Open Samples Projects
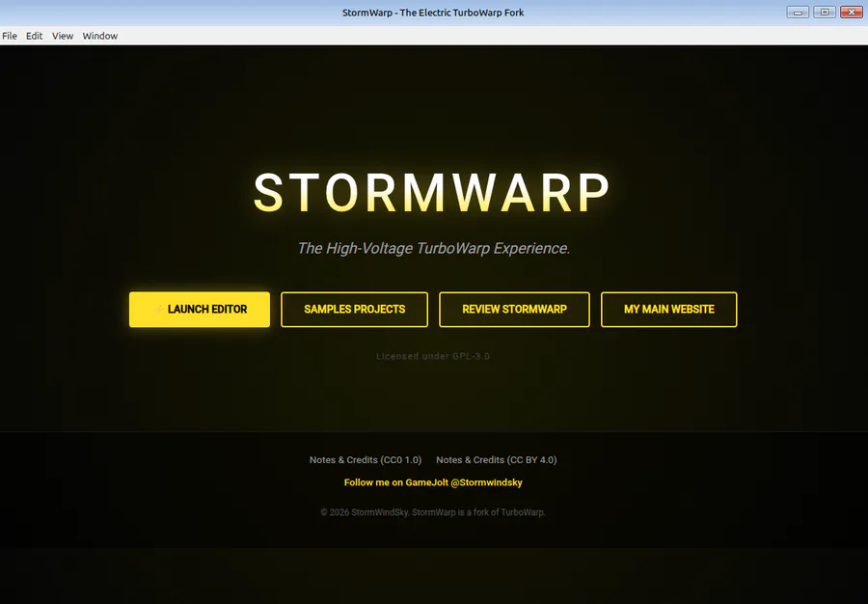The height and width of the screenshot is (604, 868). pyautogui.click(x=354, y=310)
